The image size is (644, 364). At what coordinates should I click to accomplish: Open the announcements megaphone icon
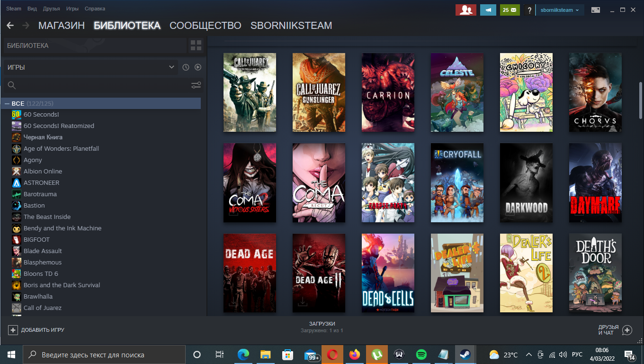[488, 10]
